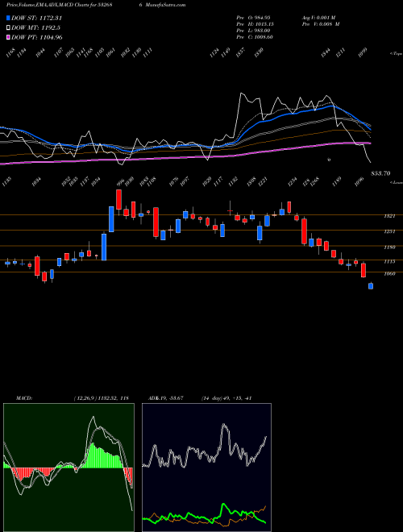Screen dimensions: 403x532
Task: Click the blue DOW ST legend swatch
Action: coord(8,18)
